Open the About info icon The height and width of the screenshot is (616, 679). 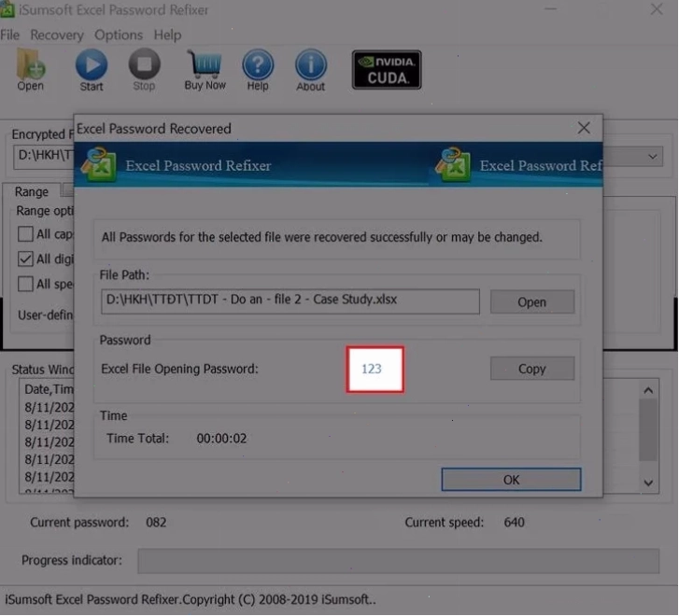click(310, 70)
